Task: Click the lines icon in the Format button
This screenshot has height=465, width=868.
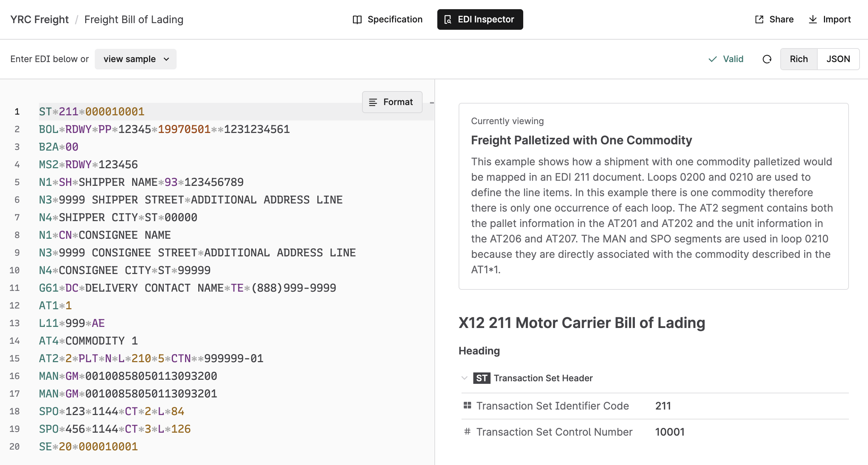Action: 373,102
